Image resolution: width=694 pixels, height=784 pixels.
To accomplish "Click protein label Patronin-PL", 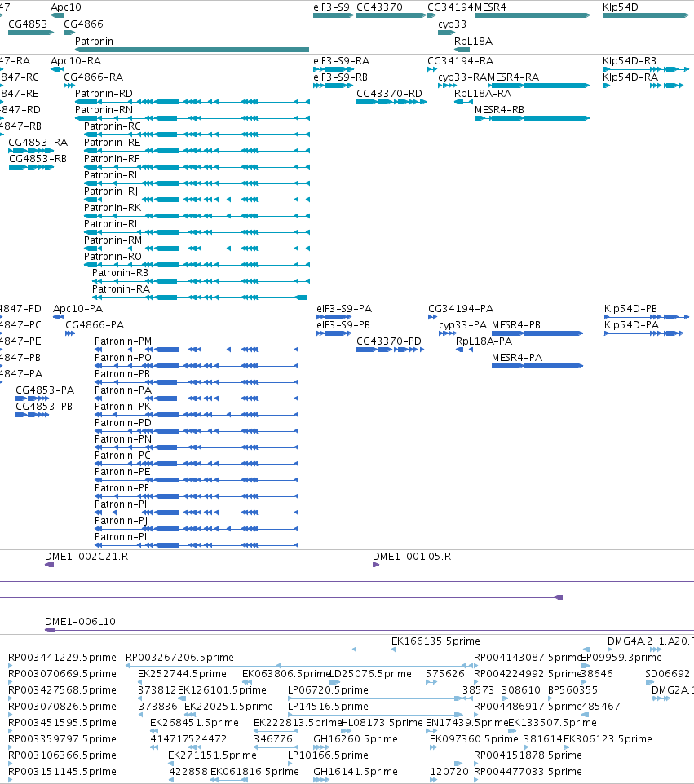I will click(x=122, y=537).
